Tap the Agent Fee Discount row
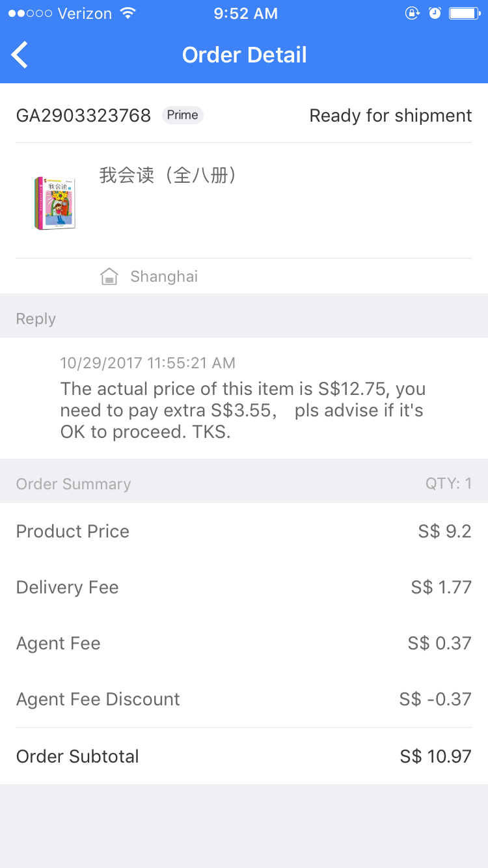This screenshot has width=488, height=868. tap(244, 699)
